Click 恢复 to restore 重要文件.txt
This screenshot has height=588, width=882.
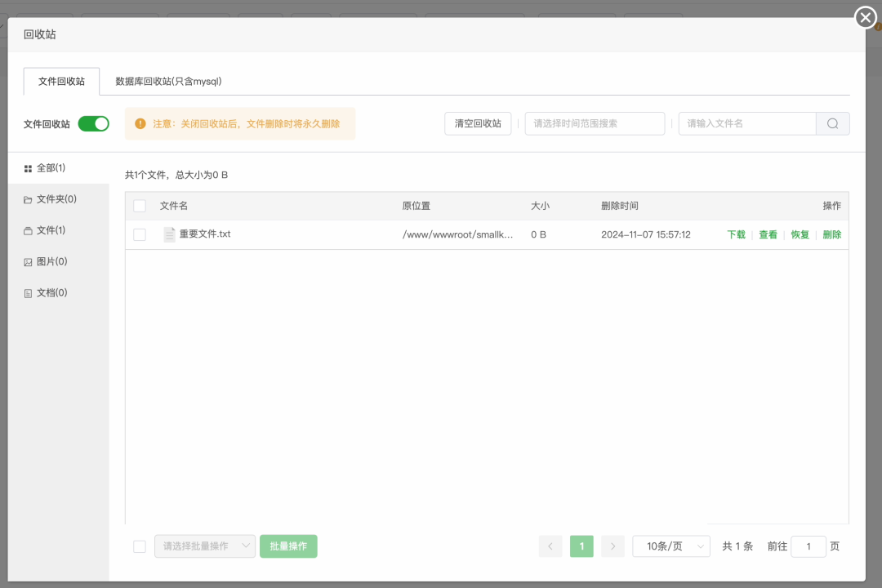click(x=800, y=234)
